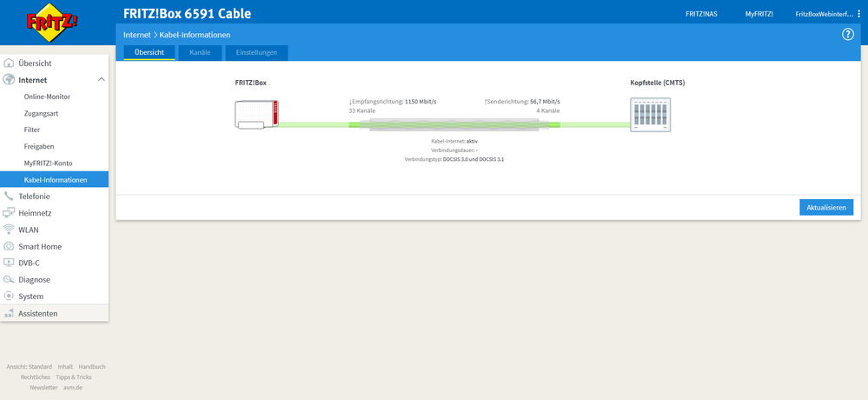Open Rechtliches footer link

pyautogui.click(x=35, y=377)
